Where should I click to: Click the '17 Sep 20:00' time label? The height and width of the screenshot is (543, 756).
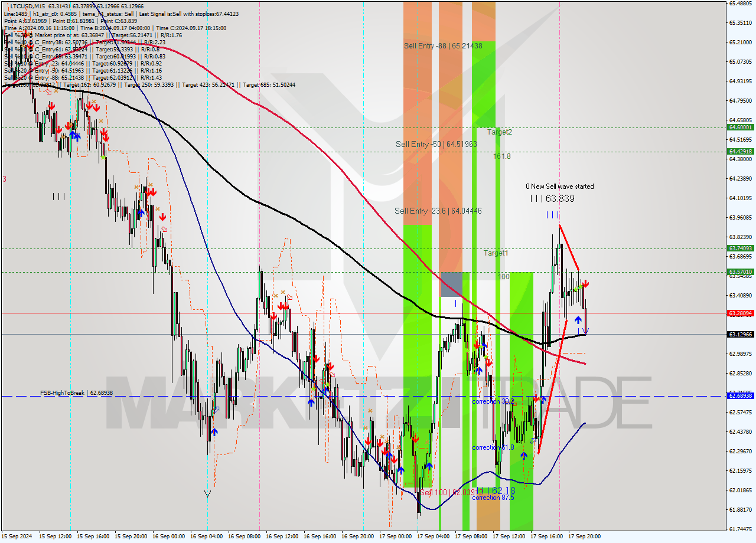pyautogui.click(x=585, y=537)
